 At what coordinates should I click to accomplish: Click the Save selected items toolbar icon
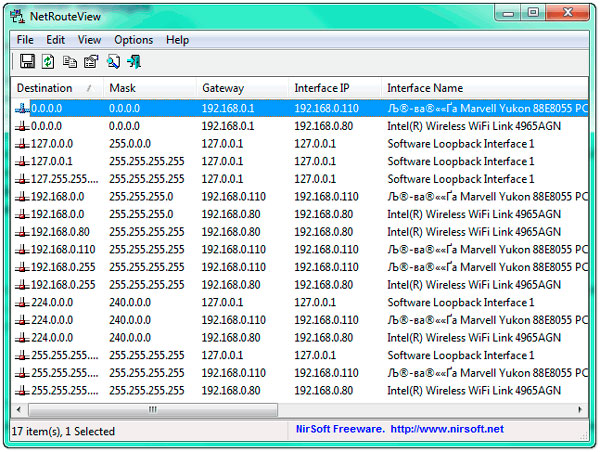click(27, 62)
